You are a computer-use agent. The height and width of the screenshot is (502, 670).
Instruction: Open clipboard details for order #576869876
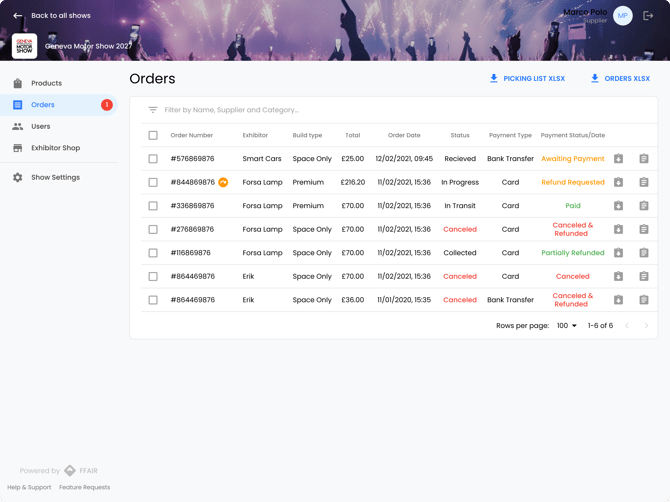tap(644, 159)
